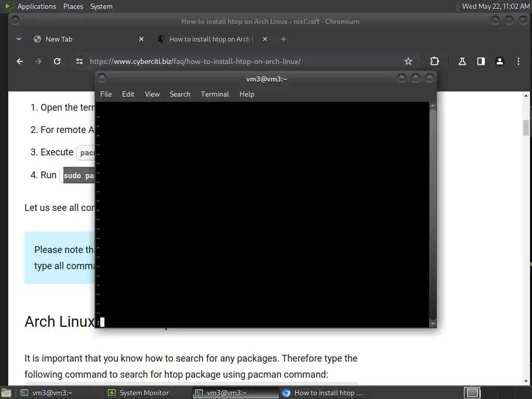Open the terminal File menu
The height and width of the screenshot is (399, 532).
click(x=106, y=94)
